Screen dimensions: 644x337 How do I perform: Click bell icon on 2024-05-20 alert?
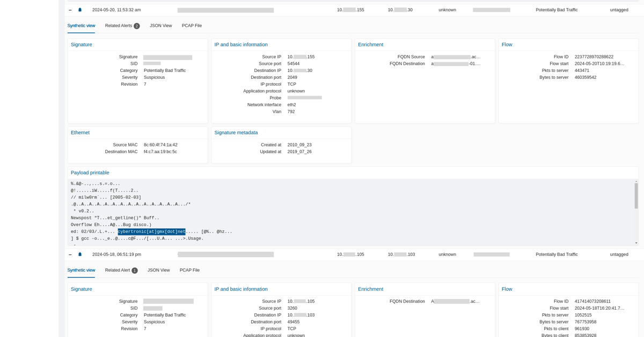point(80,10)
